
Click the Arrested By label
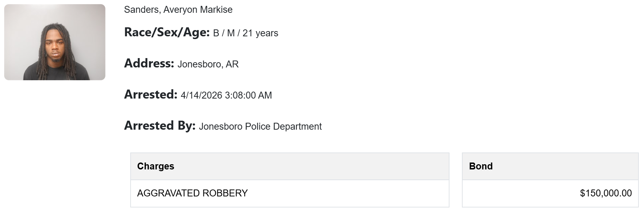pyautogui.click(x=160, y=126)
